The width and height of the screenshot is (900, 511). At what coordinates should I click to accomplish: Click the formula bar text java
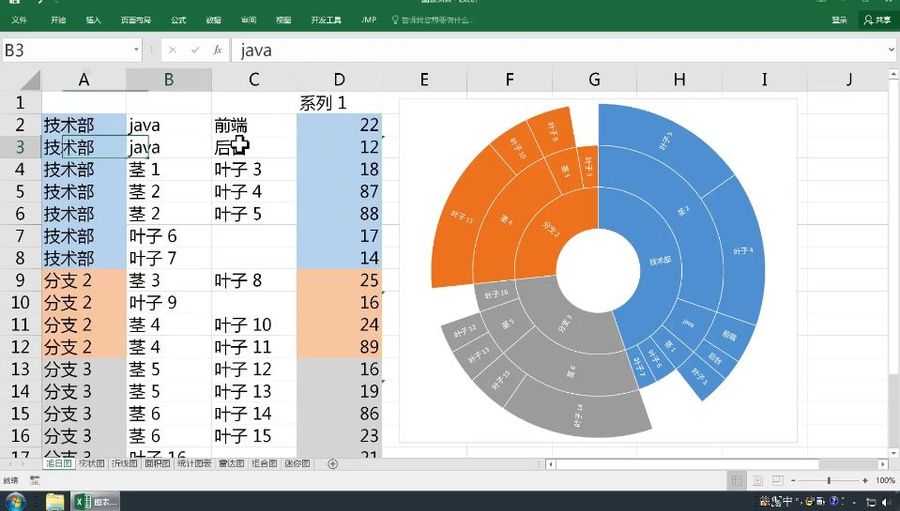click(256, 51)
